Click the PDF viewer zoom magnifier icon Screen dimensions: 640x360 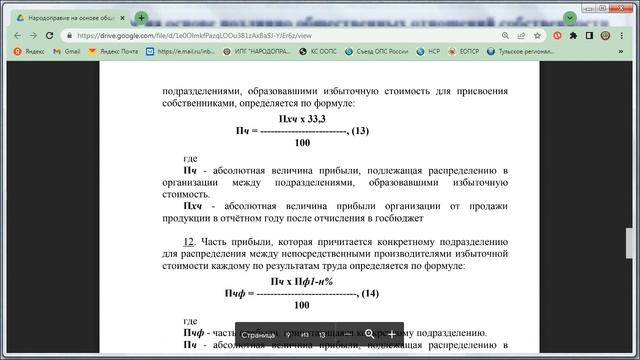(369, 334)
